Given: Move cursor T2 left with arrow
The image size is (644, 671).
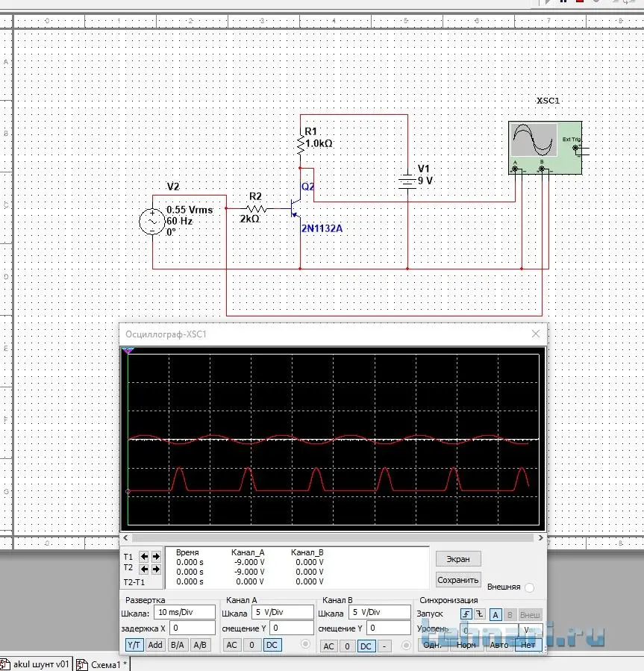Looking at the screenshot, I should click(x=145, y=569).
